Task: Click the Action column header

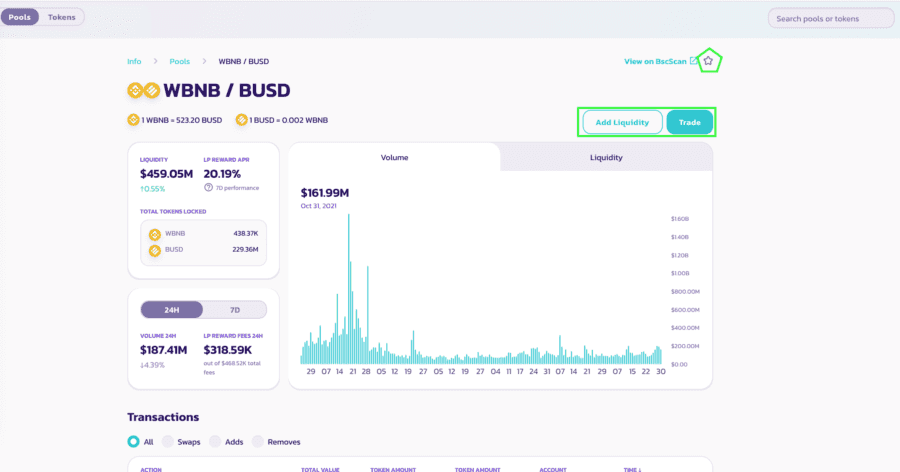Action: (151, 469)
